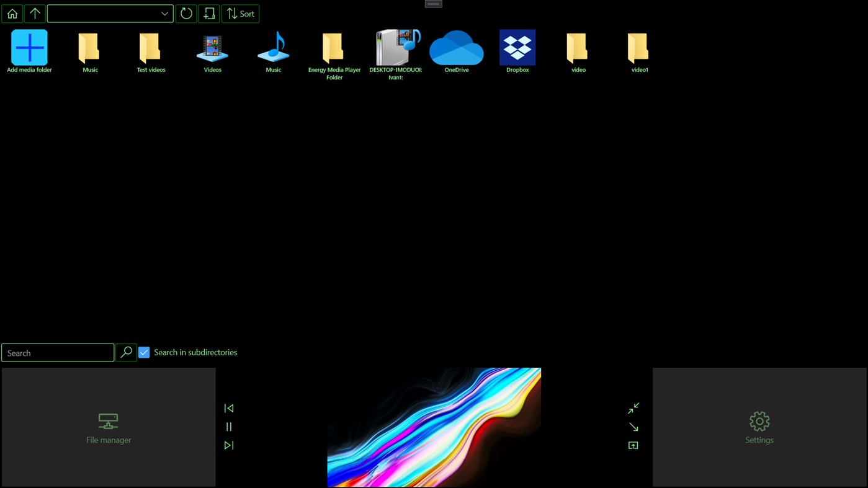The height and width of the screenshot is (488, 868).
Task: Refresh the current media folder view
Action: pos(186,13)
